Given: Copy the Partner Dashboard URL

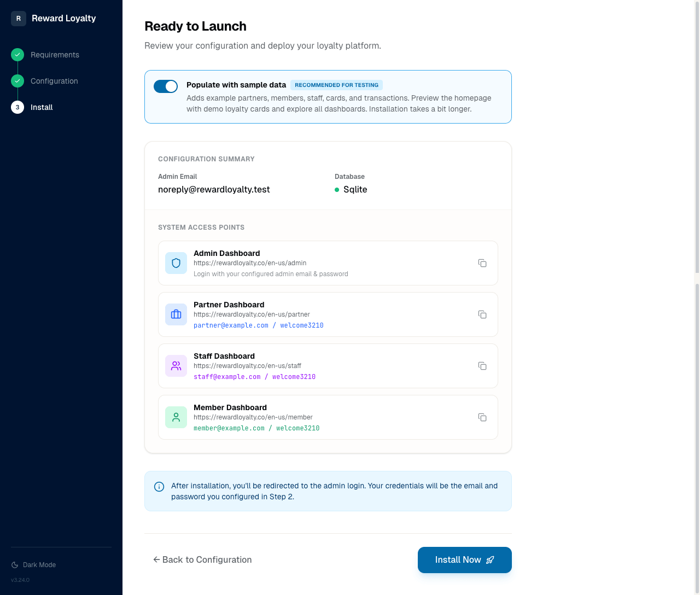Looking at the screenshot, I should [482, 314].
